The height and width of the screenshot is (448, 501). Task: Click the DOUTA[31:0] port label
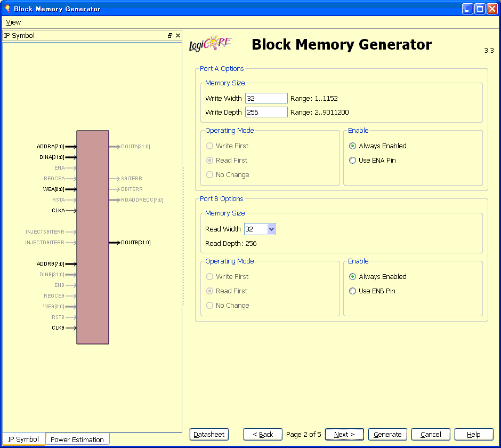click(135, 147)
